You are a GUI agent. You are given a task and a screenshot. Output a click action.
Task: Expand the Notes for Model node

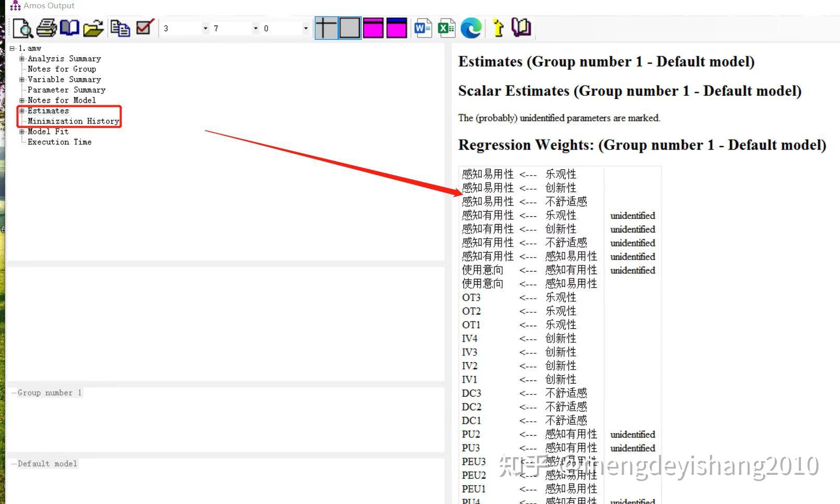point(22,100)
